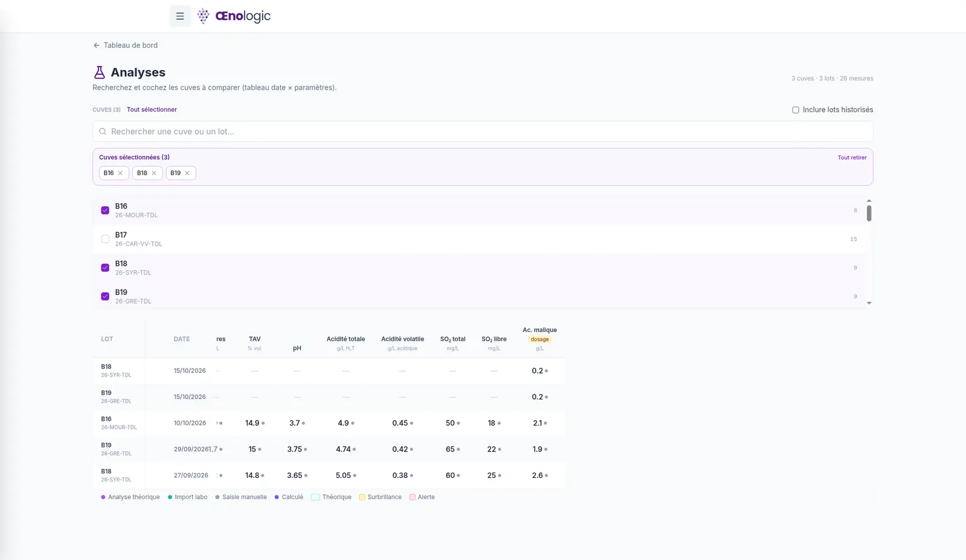Click the back arrow next to Tableau de bord
The height and width of the screenshot is (560, 966).
pos(97,45)
